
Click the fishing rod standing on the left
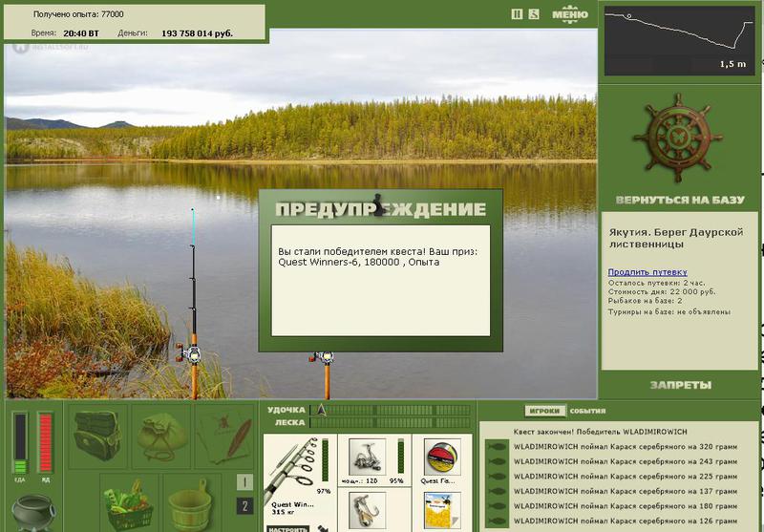[193, 305]
